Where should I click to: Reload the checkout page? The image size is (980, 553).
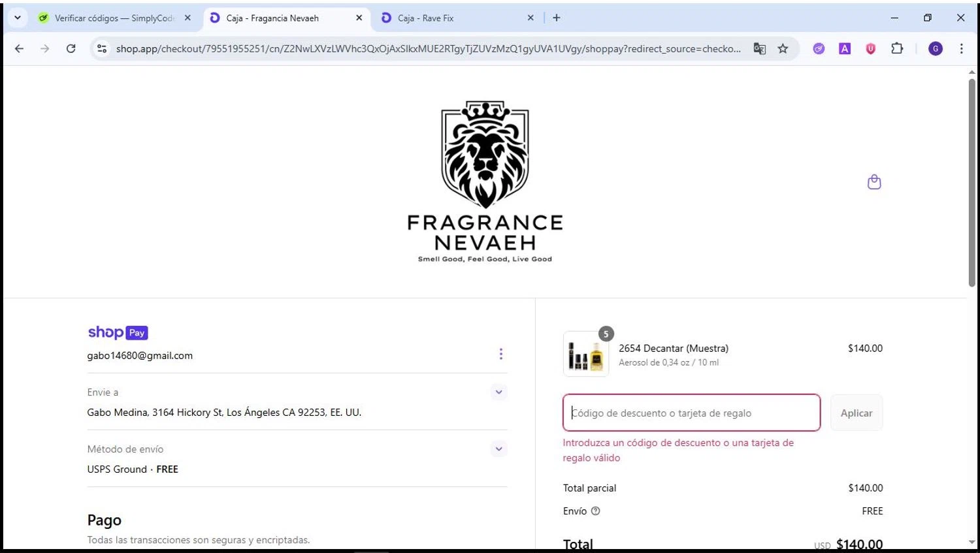[71, 48]
